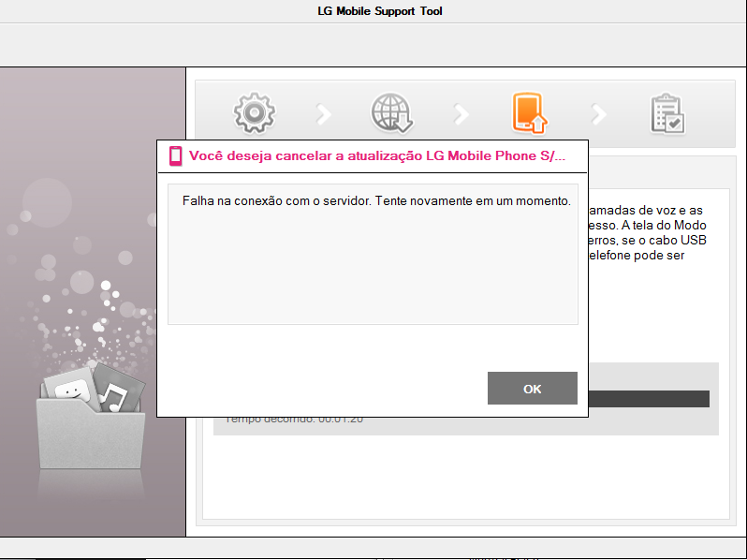
Task: Click the chevron before the clipboard icon
Action: pos(599,114)
